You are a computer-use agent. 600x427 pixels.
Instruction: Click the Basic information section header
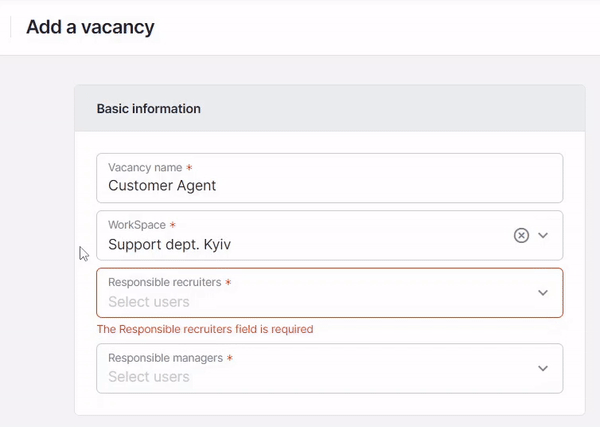click(x=148, y=109)
